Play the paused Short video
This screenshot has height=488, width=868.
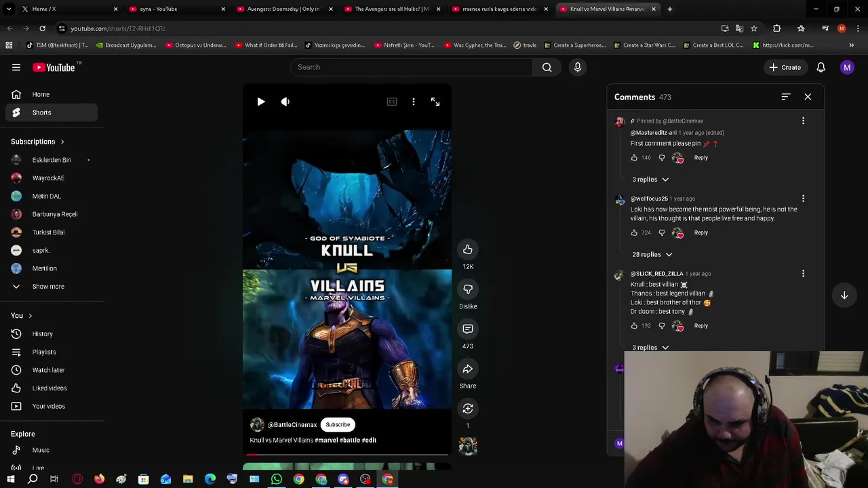[x=261, y=102]
